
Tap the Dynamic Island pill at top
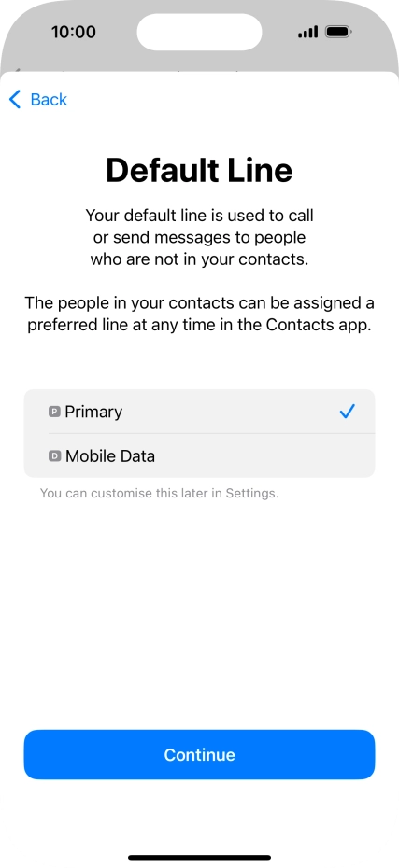(x=200, y=32)
